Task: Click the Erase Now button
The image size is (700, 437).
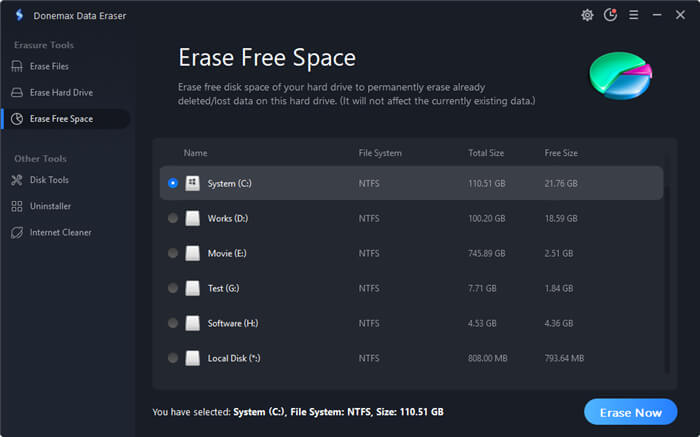Action: (x=630, y=412)
